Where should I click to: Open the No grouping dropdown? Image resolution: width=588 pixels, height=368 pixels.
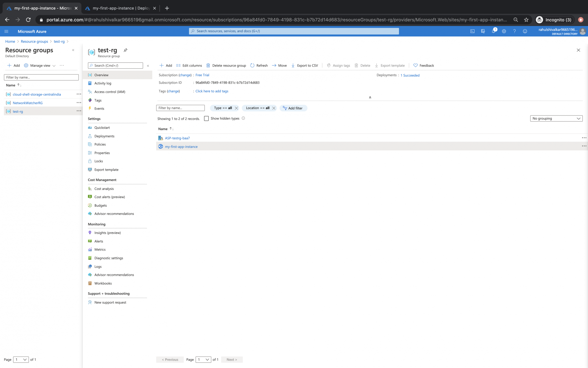(556, 118)
